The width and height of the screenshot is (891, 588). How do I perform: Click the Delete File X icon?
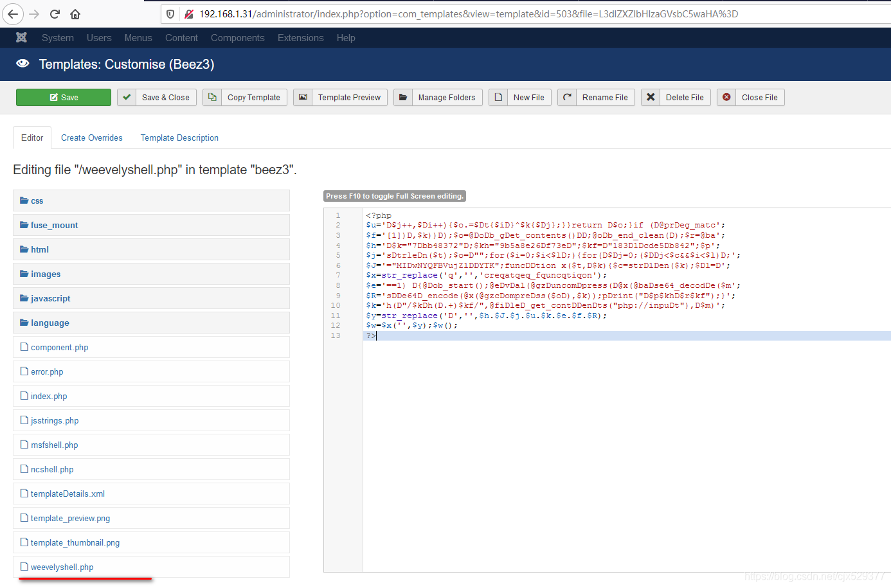(x=651, y=97)
